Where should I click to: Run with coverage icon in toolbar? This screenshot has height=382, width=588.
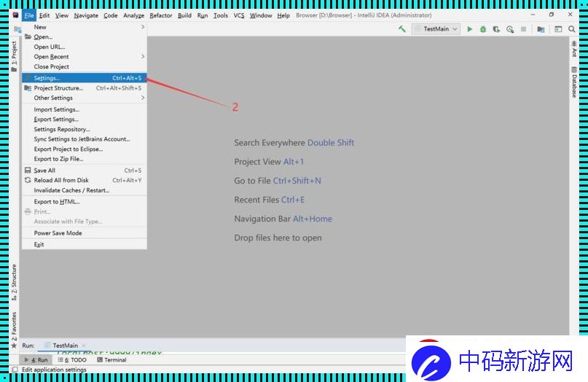496,29
